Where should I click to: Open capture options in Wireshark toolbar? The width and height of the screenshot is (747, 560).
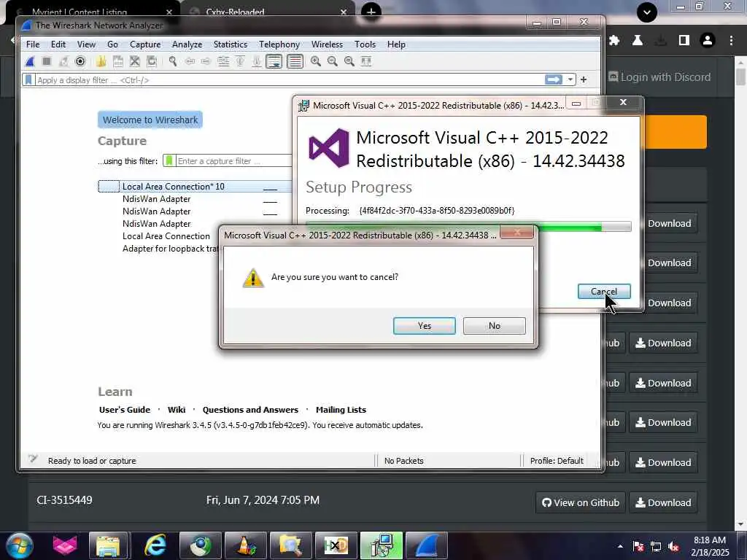coord(80,61)
